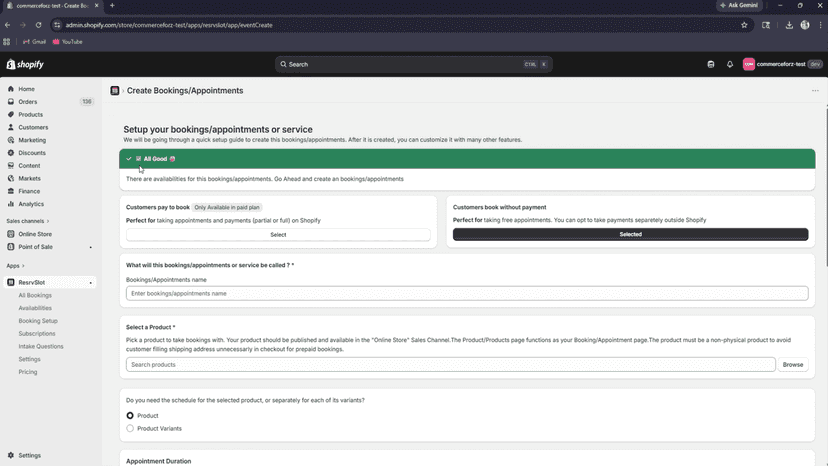Choose the Product Variants radio option

pos(130,428)
